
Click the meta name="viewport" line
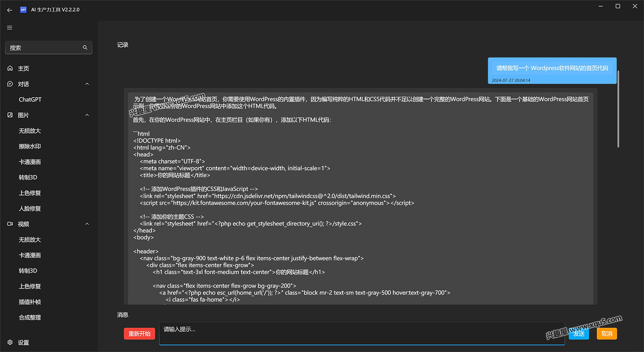click(x=235, y=168)
